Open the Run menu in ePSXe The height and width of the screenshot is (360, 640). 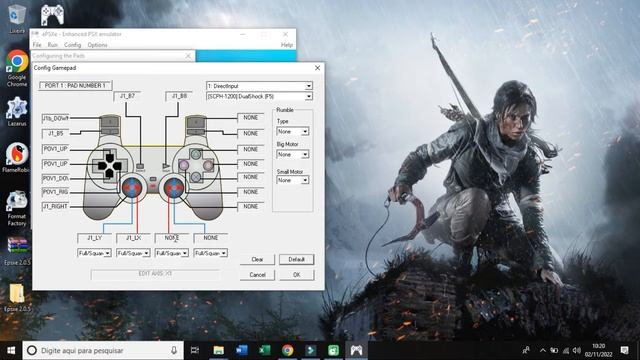click(x=52, y=45)
